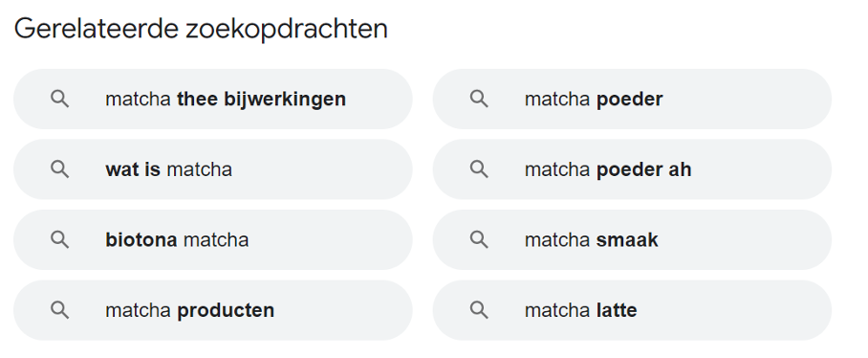Click search icon beside 'matcha poeder'
This screenshot has height=358, width=868.
[479, 100]
